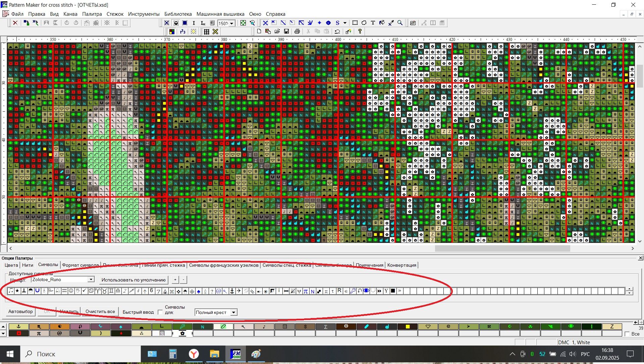Screen dimensions: 644x364
Task: Switch to the Нити tab
Action: pos(28,265)
